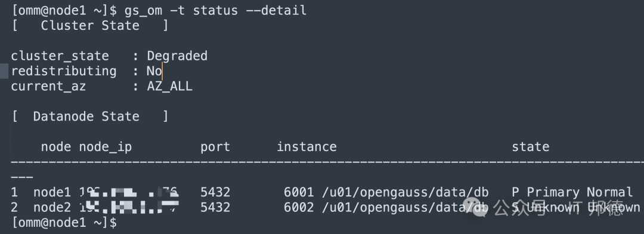Click port 5432 in node1 row
The width and height of the screenshot is (644, 234).
click(215, 192)
